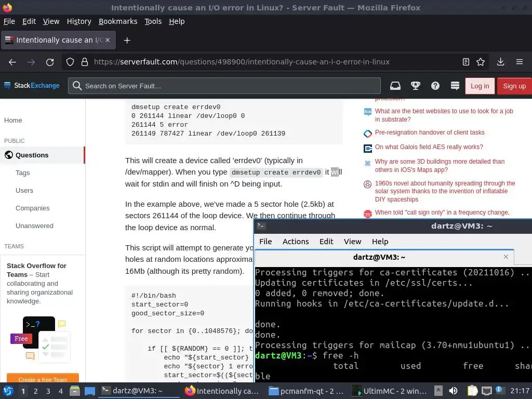Open terminal window's Help menu
This screenshot has height=399, width=532.
pos(380,241)
